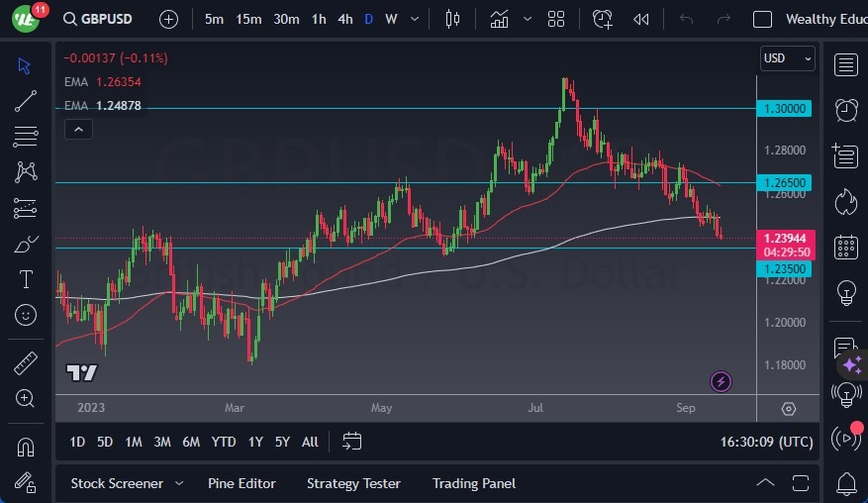Start Bar Replay with rewind icon

click(641, 19)
